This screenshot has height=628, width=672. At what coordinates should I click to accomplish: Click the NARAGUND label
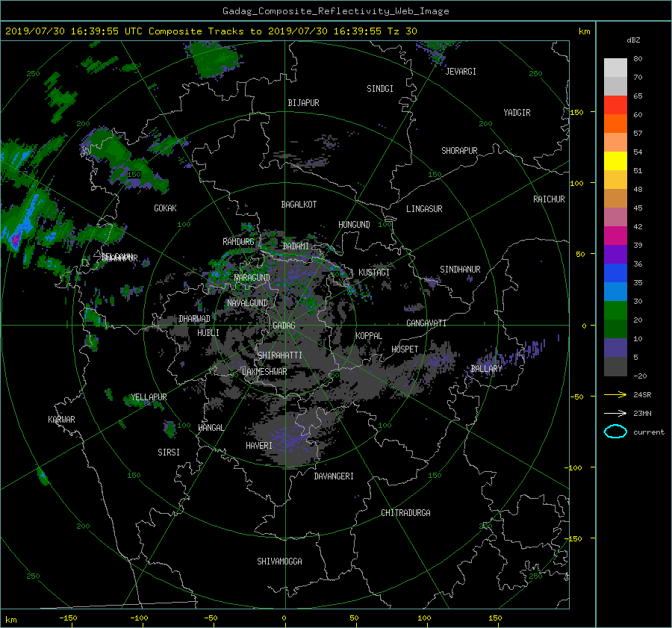[252, 278]
